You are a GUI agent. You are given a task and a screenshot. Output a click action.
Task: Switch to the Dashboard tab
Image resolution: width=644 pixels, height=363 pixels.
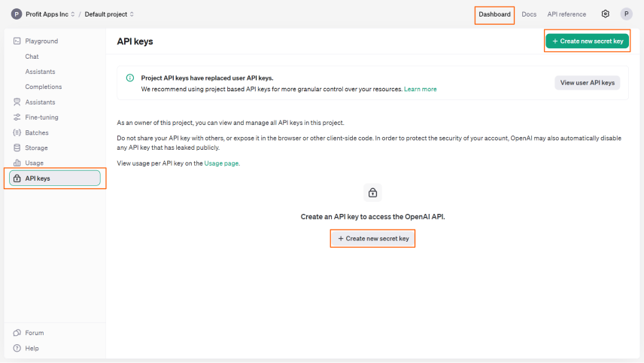pyautogui.click(x=494, y=14)
